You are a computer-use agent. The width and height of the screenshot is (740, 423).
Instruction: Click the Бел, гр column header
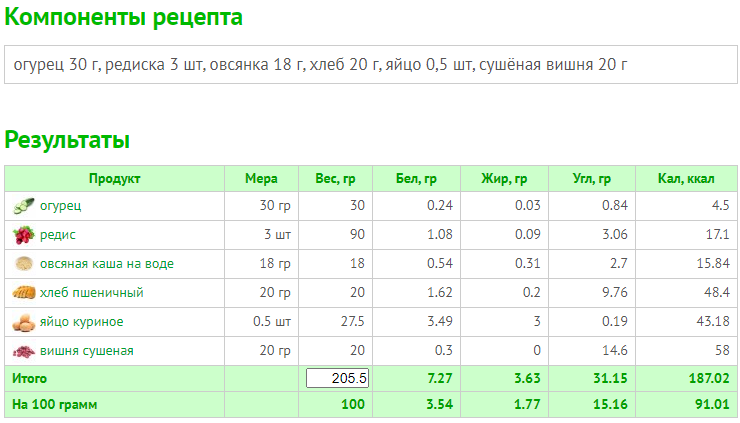click(x=416, y=179)
